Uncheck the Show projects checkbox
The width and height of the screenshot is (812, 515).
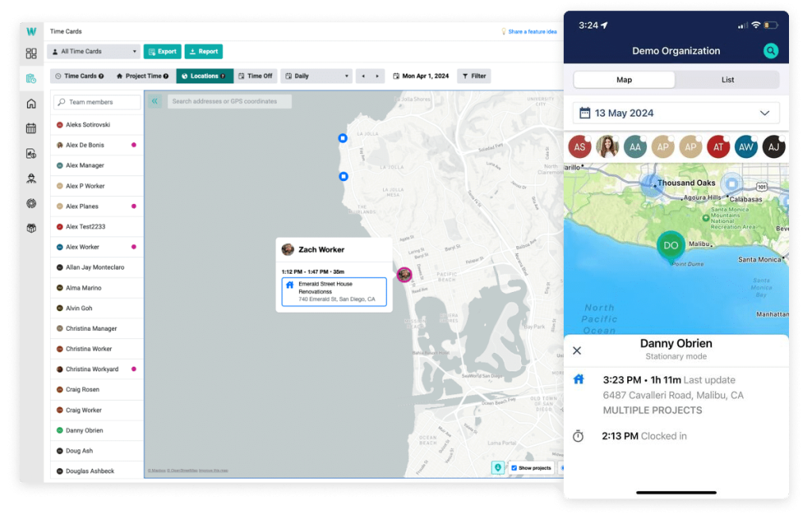pos(514,468)
